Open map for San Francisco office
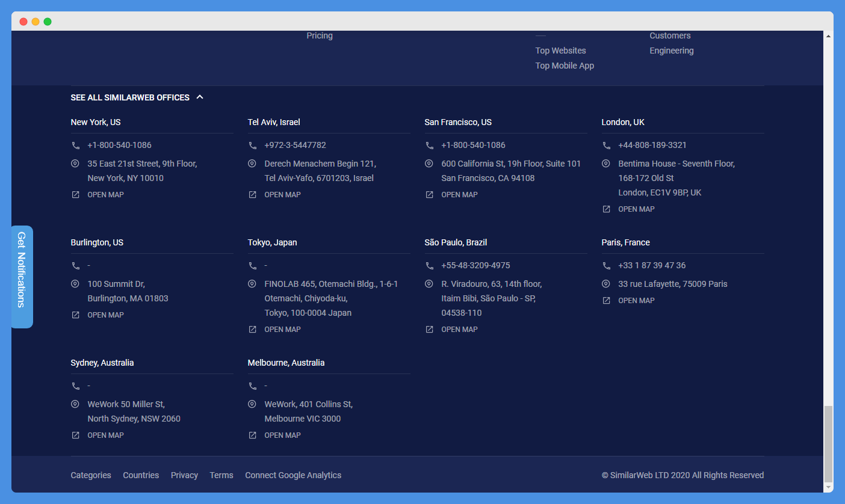The height and width of the screenshot is (504, 845). [459, 195]
